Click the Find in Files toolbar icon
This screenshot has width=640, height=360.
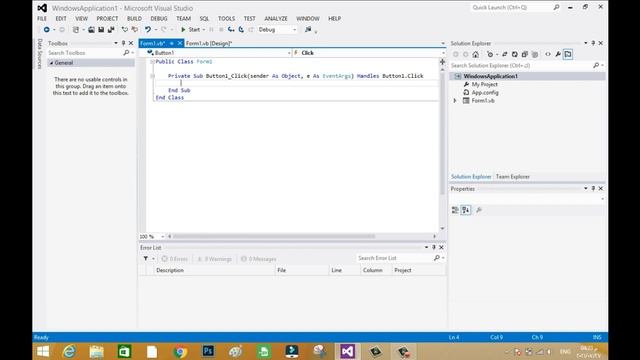coord(308,29)
